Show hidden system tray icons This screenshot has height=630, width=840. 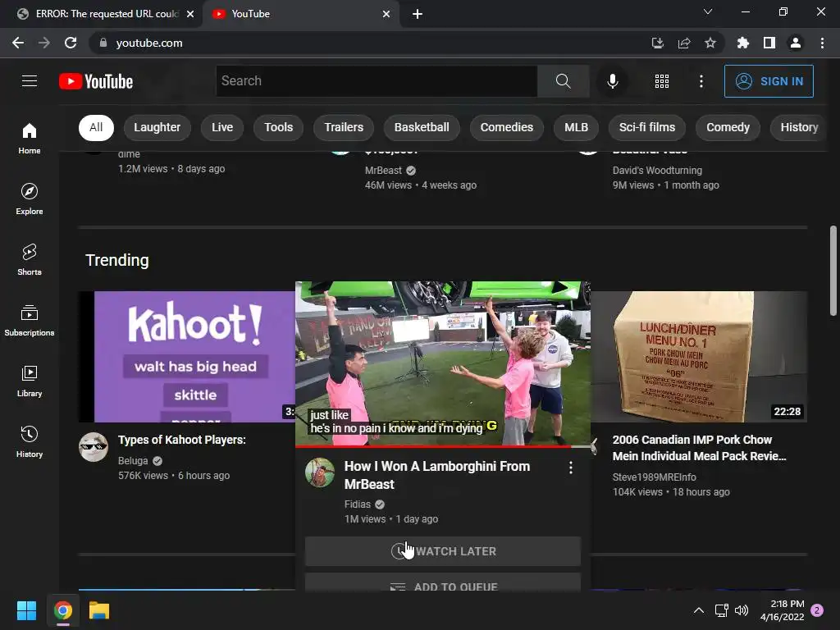coord(699,610)
